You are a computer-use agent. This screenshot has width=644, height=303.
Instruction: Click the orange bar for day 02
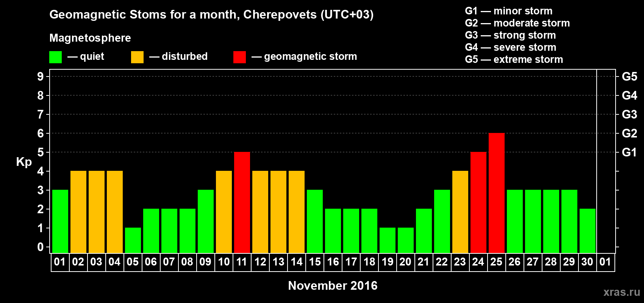(x=78, y=212)
